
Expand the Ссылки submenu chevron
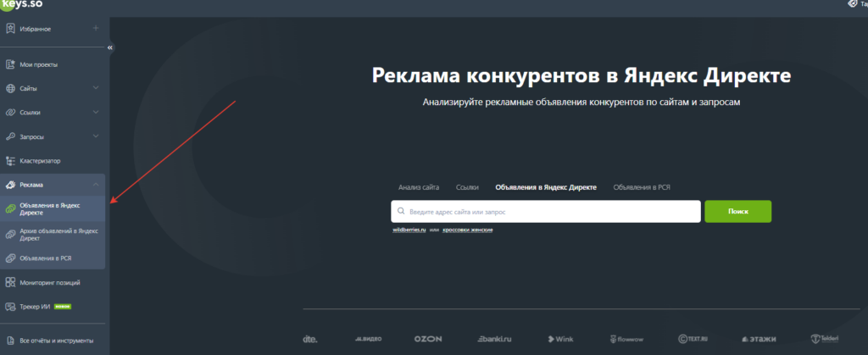96,112
